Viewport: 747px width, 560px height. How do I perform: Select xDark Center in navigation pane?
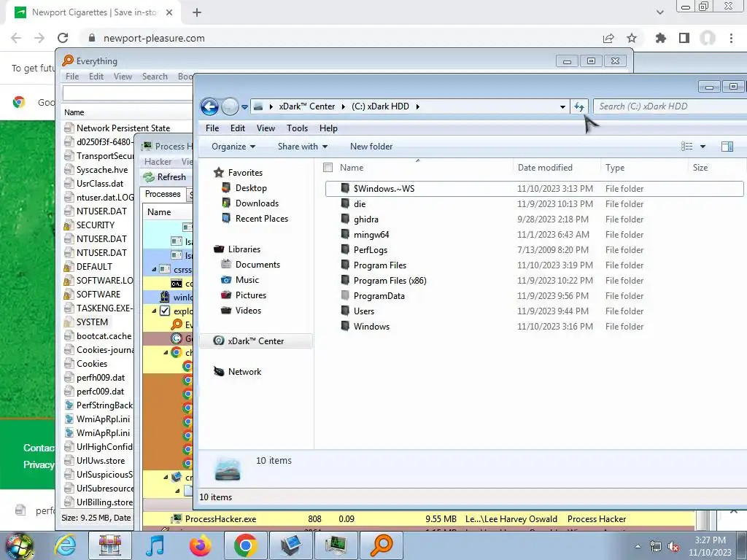(256, 341)
